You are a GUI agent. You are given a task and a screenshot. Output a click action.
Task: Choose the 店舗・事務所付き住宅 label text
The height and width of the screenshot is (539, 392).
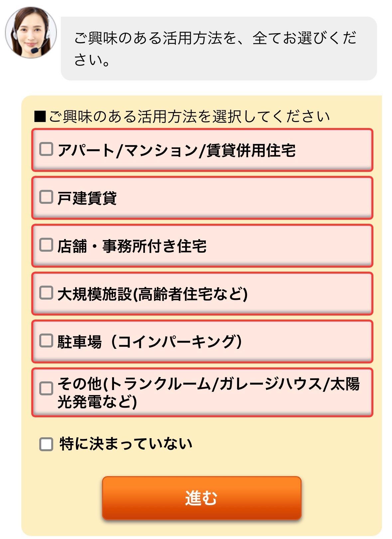[132, 246]
